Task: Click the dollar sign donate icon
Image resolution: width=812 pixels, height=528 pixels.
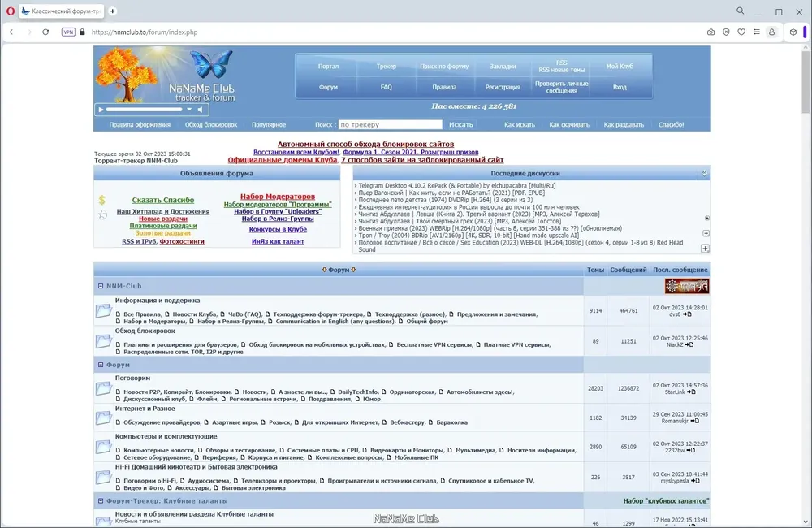Action: coord(102,200)
